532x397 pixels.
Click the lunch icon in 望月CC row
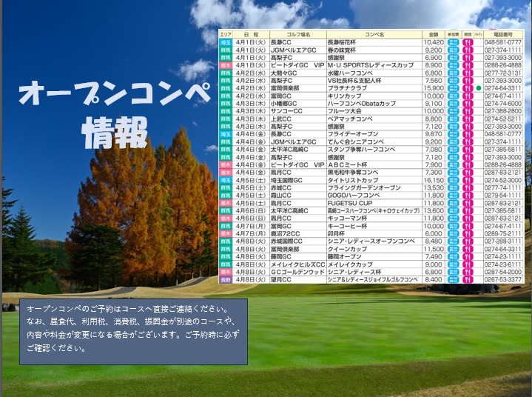[x=468, y=279]
